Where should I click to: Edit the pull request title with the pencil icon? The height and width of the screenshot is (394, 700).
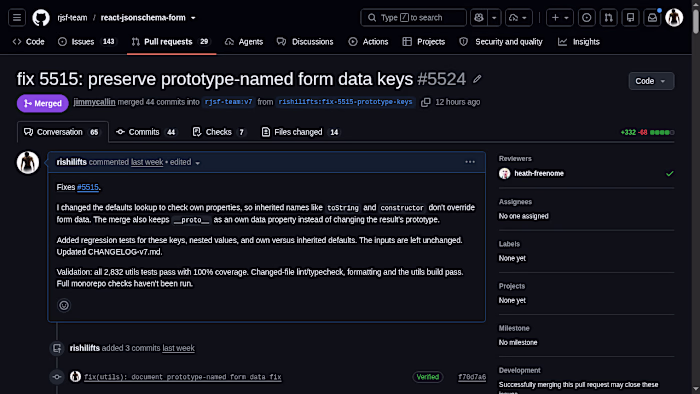coord(477,79)
